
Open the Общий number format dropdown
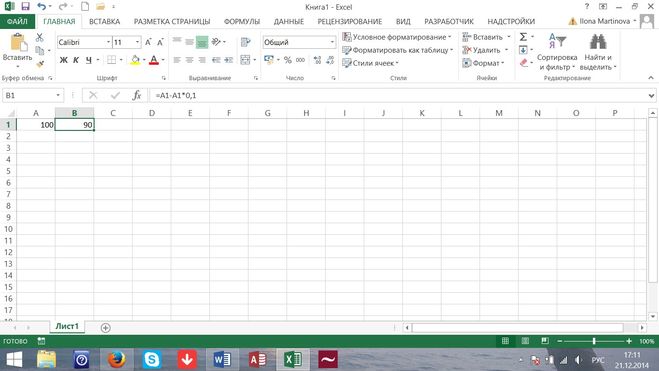pyautogui.click(x=332, y=42)
